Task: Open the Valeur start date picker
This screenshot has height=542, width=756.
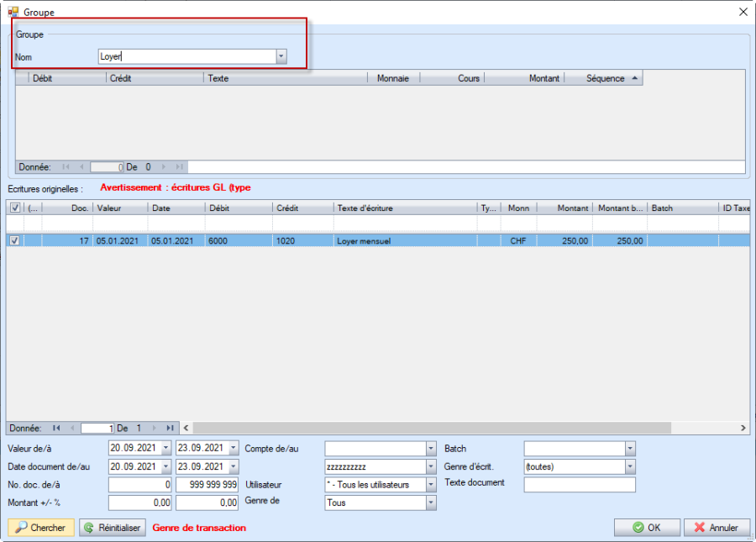Action: (165, 448)
